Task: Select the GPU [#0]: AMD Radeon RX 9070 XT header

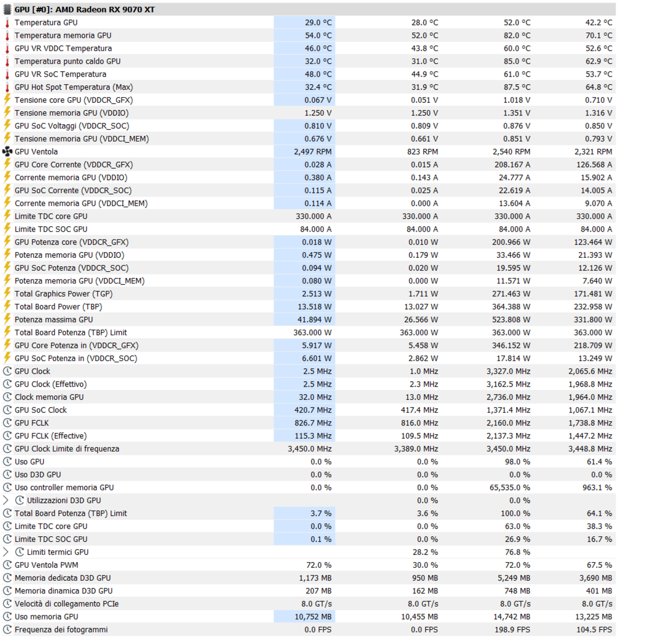Action: click(x=84, y=10)
